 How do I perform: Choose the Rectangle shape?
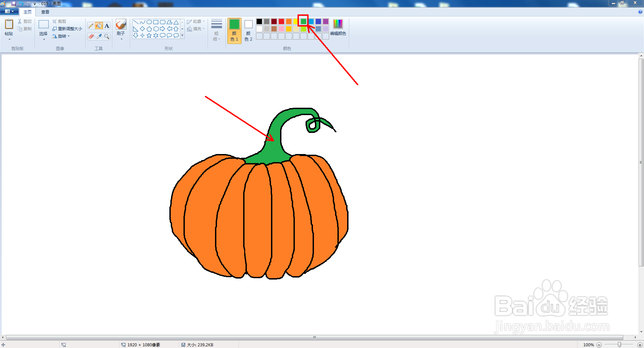coord(156,22)
